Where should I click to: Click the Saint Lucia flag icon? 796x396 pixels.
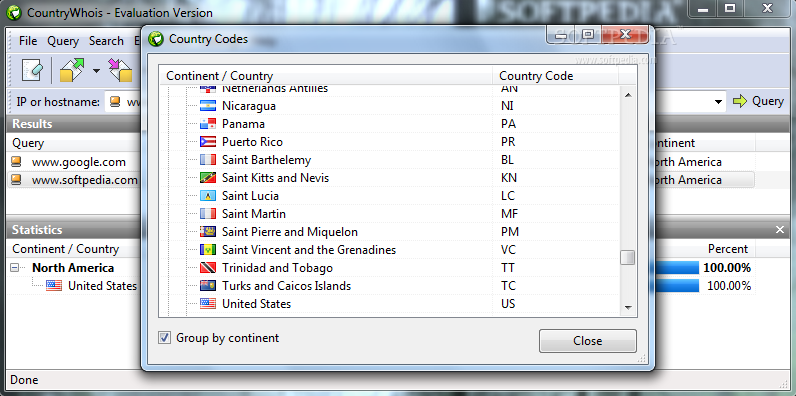pyautogui.click(x=208, y=196)
